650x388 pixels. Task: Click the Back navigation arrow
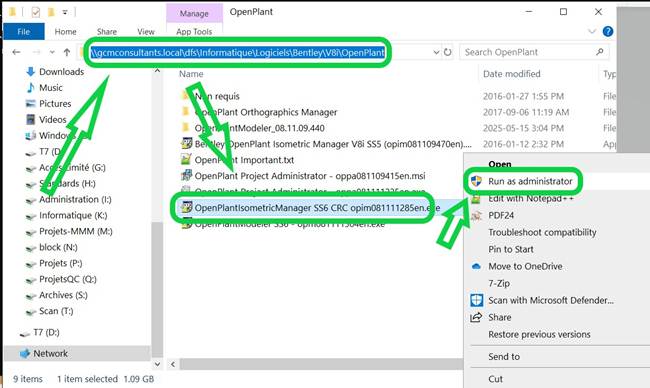[x=16, y=52]
